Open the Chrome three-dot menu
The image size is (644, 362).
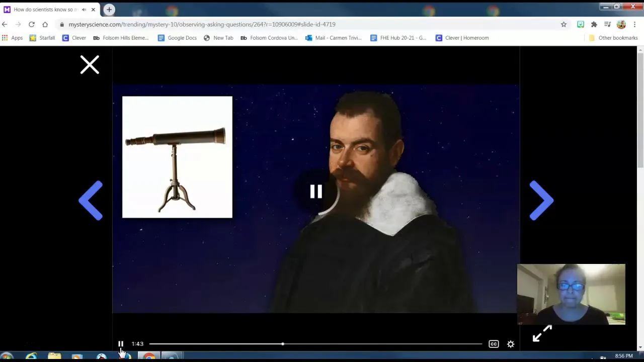point(634,24)
